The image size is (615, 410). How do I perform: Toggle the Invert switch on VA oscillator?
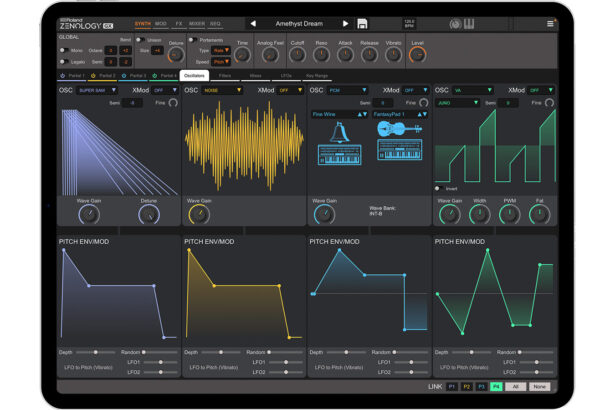439,188
